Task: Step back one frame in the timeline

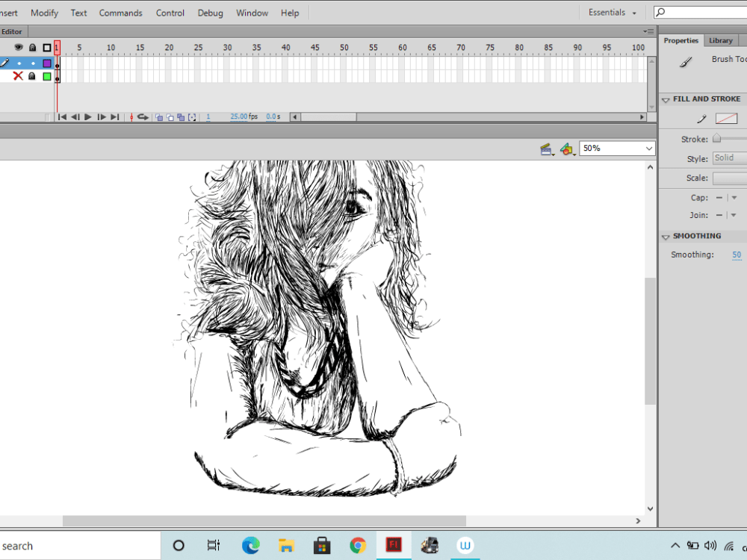Action: pyautogui.click(x=75, y=117)
